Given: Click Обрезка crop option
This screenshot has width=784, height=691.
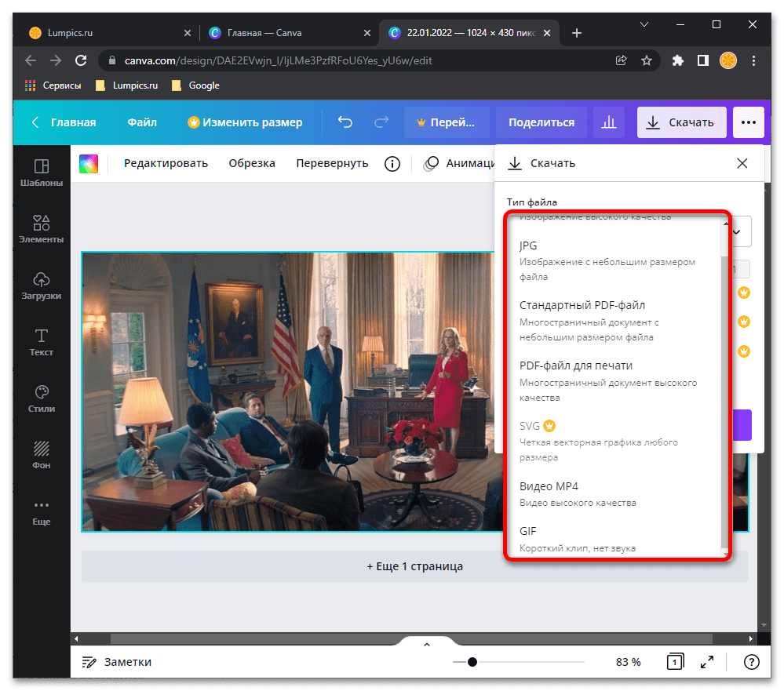Looking at the screenshot, I should (x=252, y=163).
